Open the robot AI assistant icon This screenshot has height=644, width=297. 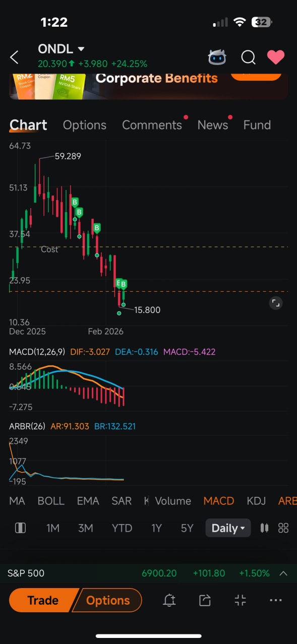pyautogui.click(x=217, y=57)
